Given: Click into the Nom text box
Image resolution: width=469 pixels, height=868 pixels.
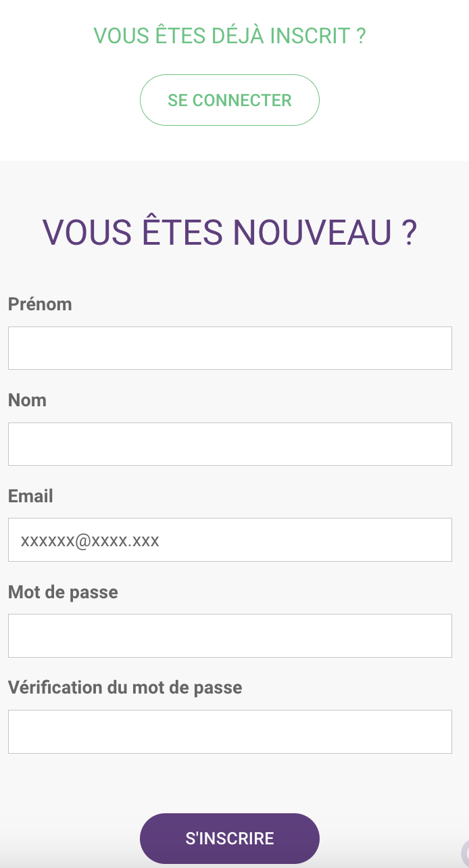Looking at the screenshot, I should [230, 444].
